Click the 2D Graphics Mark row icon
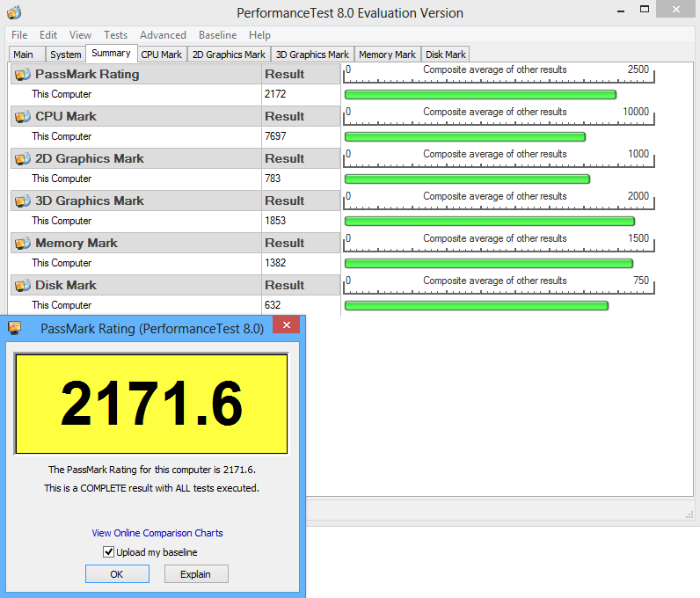 [23, 158]
